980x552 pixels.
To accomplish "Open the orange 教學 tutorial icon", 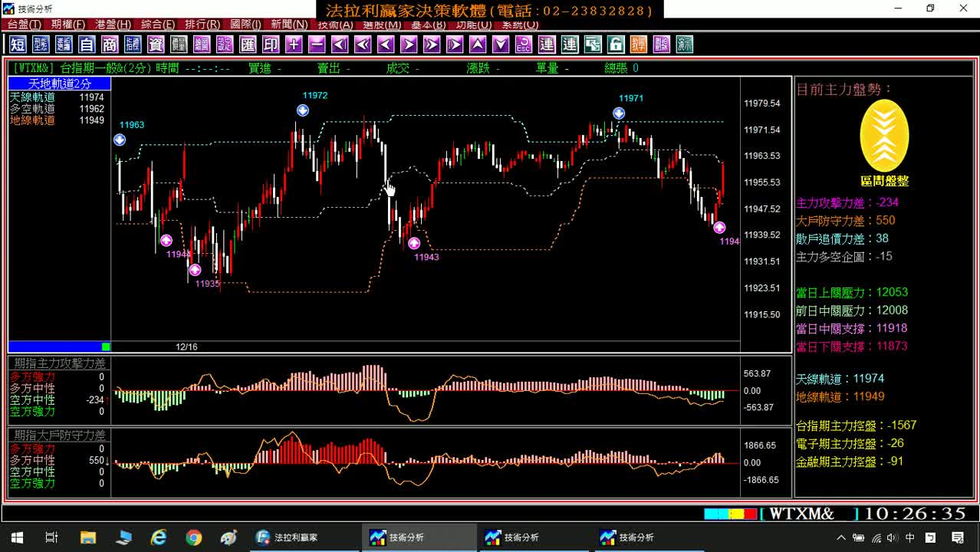I will pos(639,44).
